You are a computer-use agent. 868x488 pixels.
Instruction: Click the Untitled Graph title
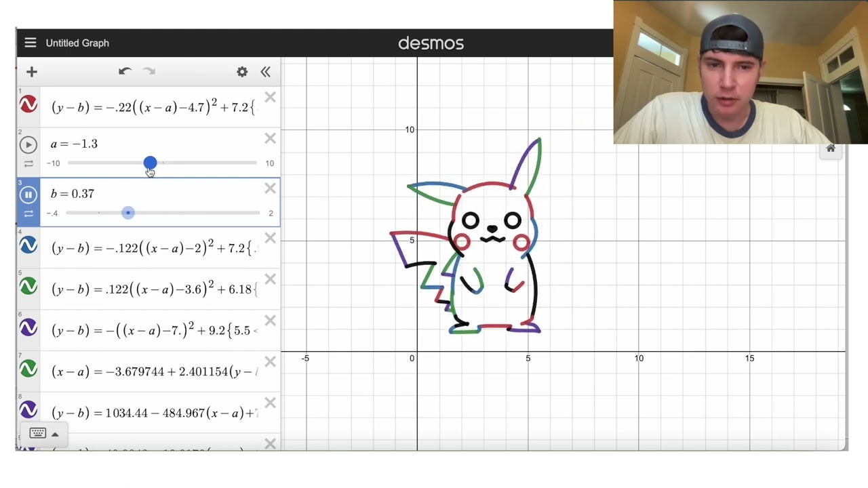tap(77, 43)
